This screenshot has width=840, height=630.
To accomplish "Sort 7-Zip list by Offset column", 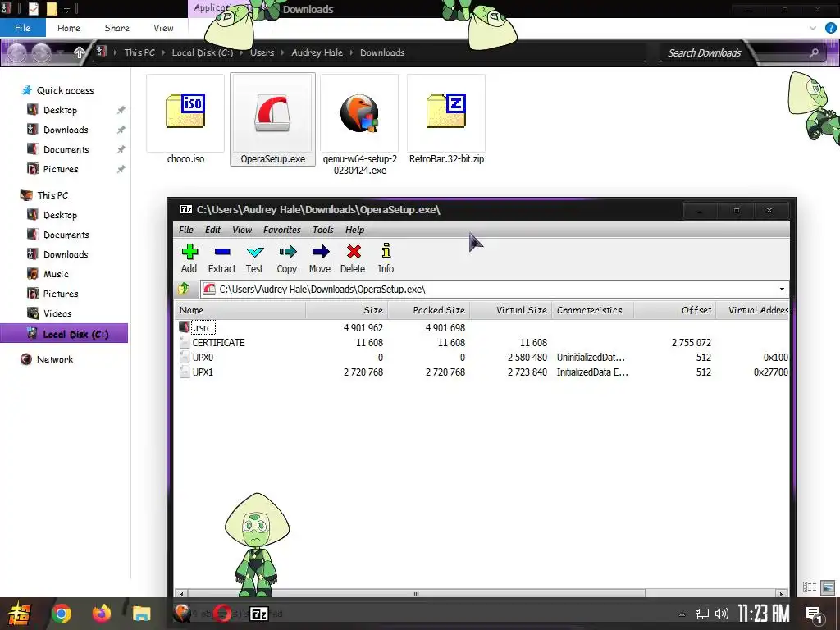I will click(x=674, y=310).
